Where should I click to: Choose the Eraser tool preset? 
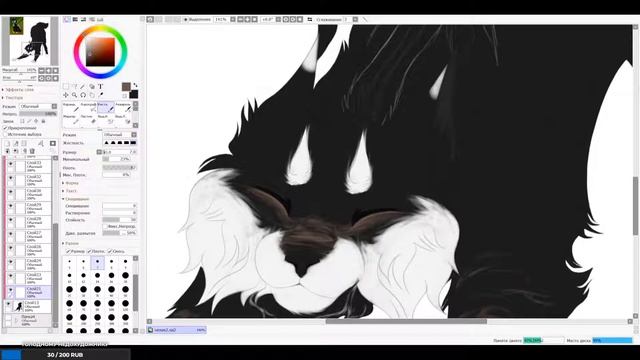(x=88, y=119)
